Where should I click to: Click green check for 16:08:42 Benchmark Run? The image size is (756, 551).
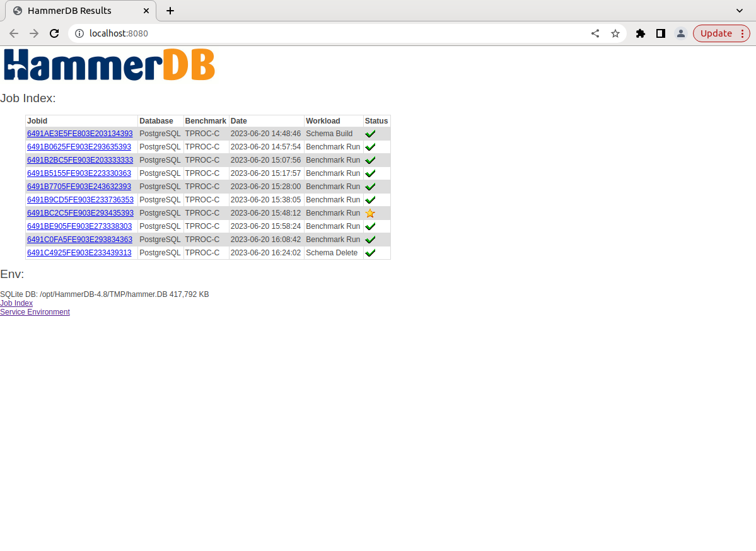coord(370,240)
